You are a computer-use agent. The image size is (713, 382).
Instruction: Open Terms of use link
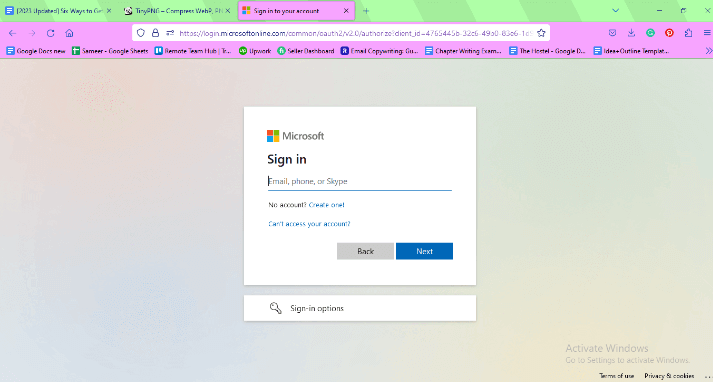[617, 376]
